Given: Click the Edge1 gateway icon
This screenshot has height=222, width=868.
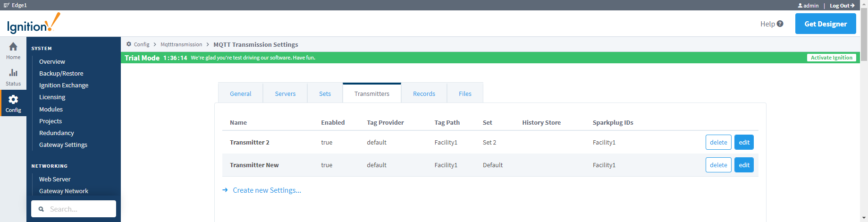Looking at the screenshot, I should click(x=6, y=5).
